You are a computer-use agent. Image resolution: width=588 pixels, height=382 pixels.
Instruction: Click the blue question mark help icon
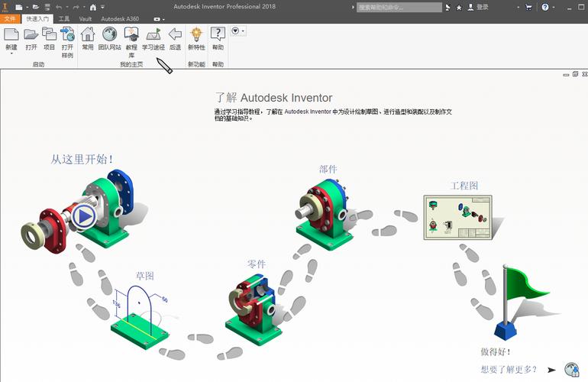pos(545,7)
